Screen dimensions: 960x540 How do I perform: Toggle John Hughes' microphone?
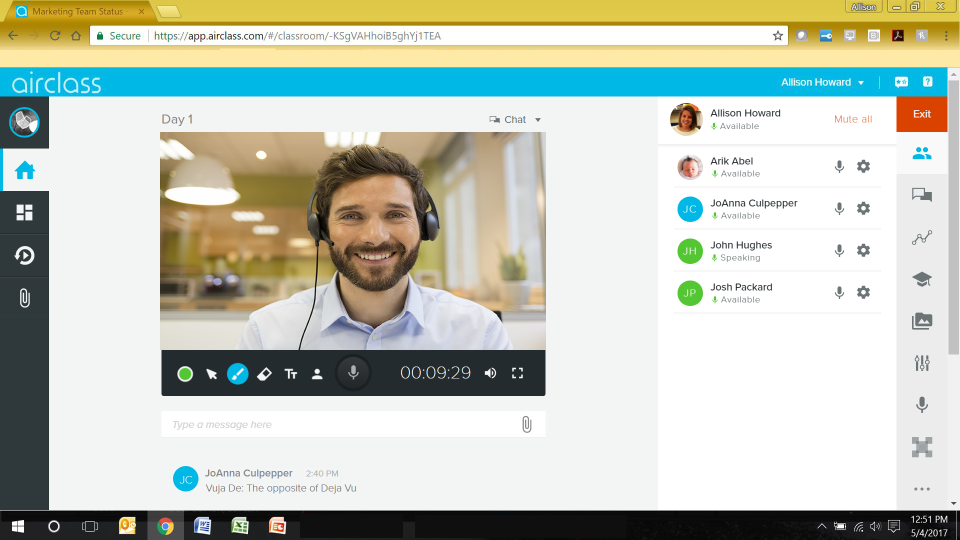839,251
